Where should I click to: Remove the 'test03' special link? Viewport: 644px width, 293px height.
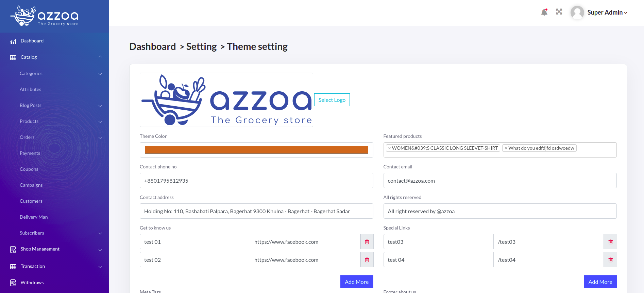point(610,242)
